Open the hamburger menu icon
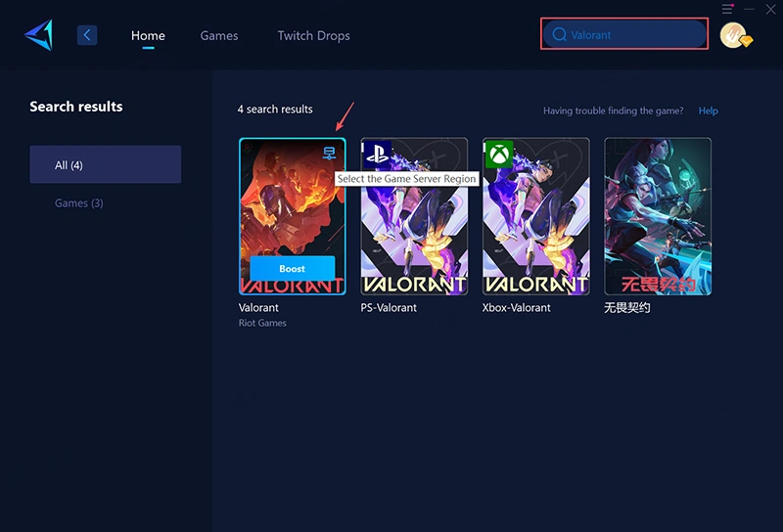The width and height of the screenshot is (783, 532). 727,9
